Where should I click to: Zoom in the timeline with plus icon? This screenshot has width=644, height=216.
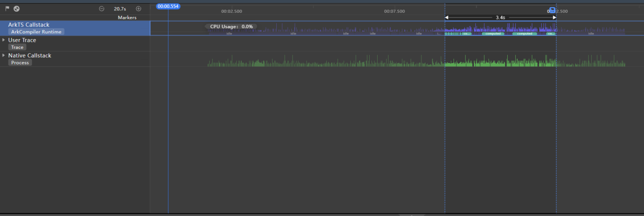139,8
